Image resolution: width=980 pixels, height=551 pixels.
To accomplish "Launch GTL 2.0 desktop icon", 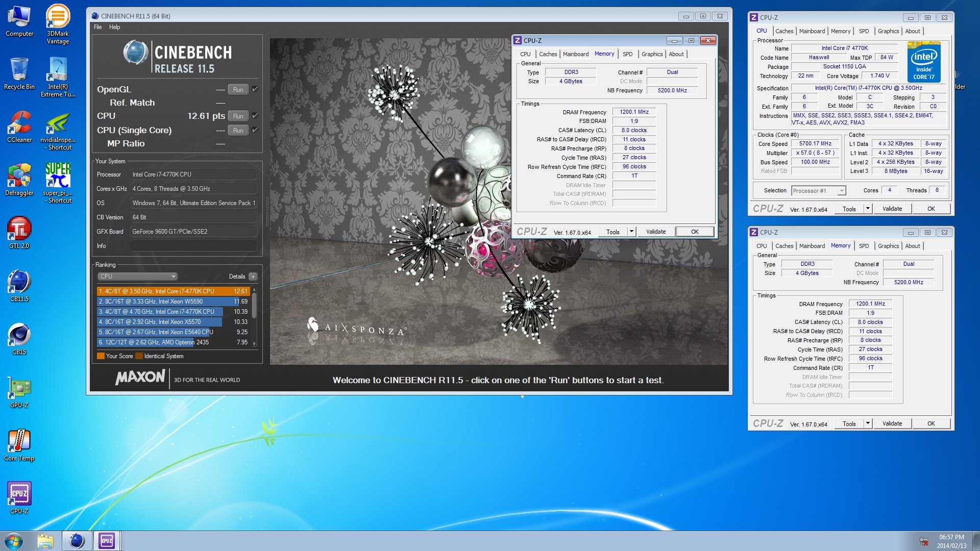I will 19,233.
